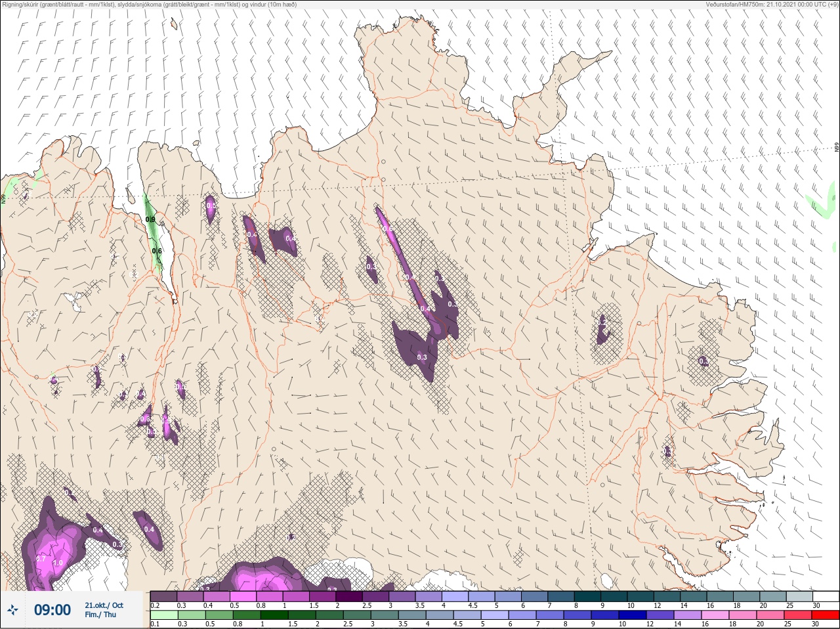This screenshot has width=840, height=629.
Task: Select pink snow legend swatch between 0.5 and 0.8
Action: point(243,596)
